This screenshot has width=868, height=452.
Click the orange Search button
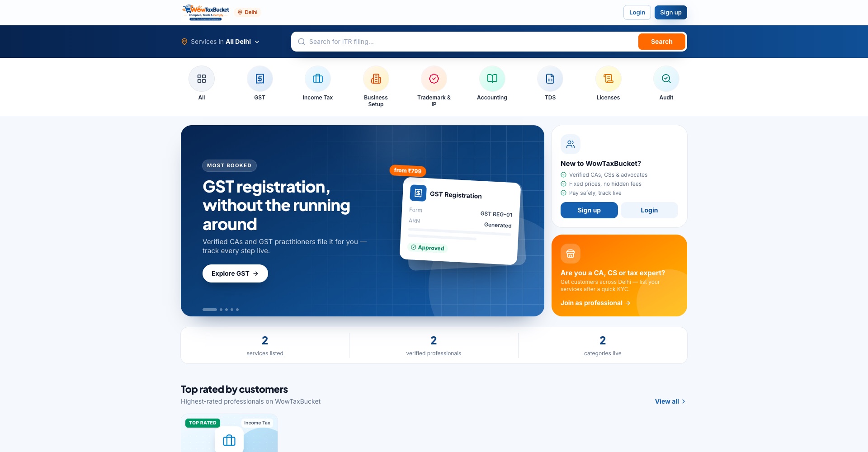pos(662,42)
